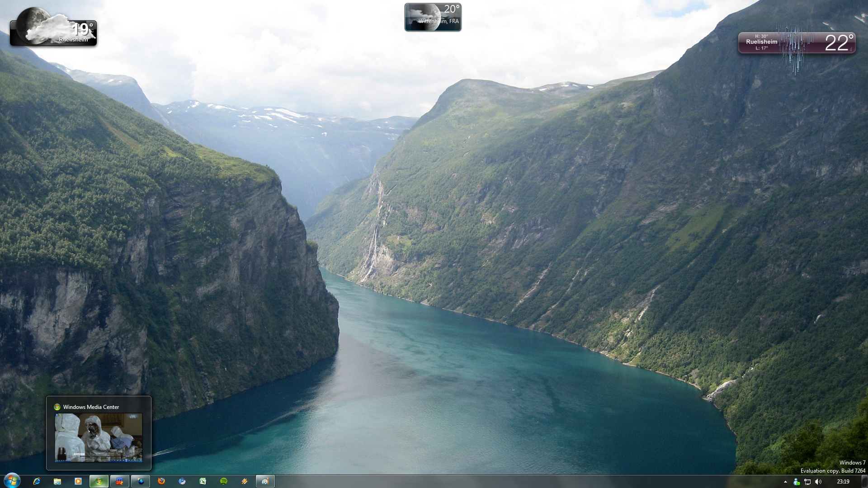Launch Firefox from the taskbar
Image resolution: width=868 pixels, height=488 pixels.
click(161, 481)
